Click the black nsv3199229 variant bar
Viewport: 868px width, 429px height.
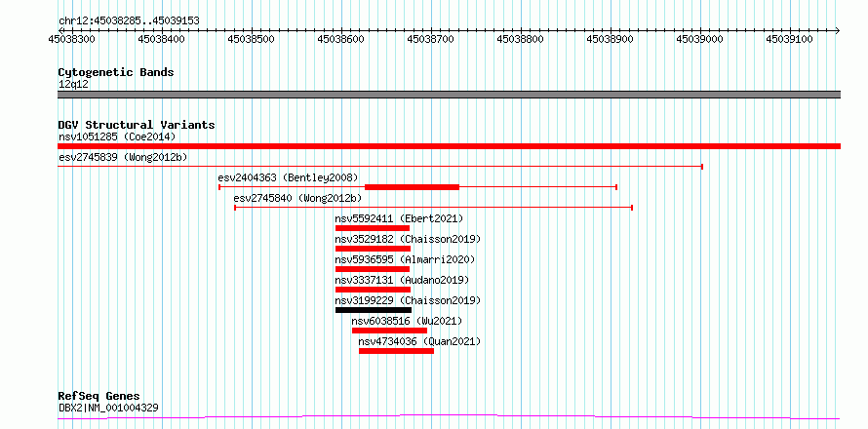coord(374,310)
